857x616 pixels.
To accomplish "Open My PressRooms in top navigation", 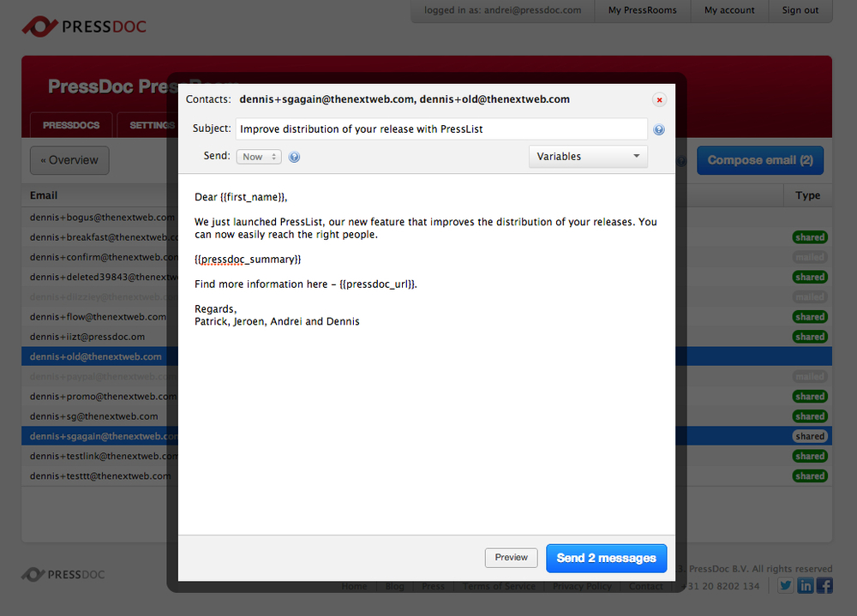I will [x=642, y=10].
